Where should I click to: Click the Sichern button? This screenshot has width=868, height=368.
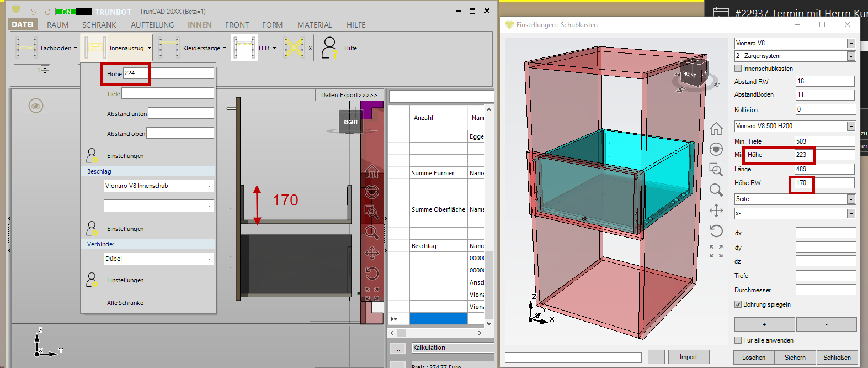coord(795,358)
